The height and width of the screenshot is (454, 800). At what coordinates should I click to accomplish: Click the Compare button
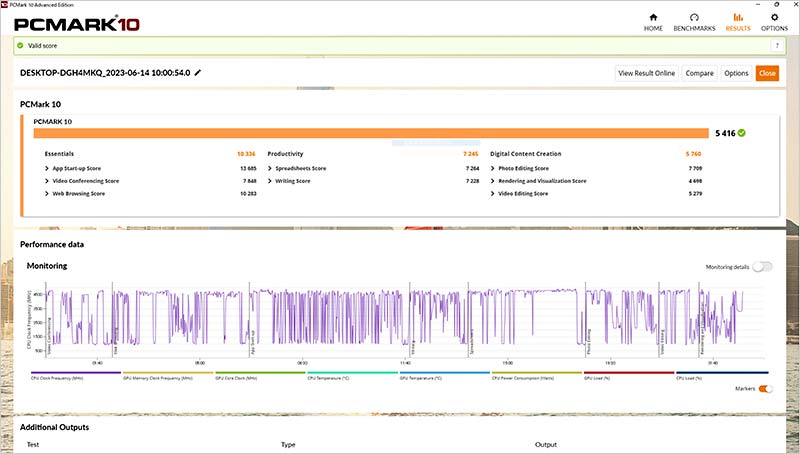[x=699, y=73]
